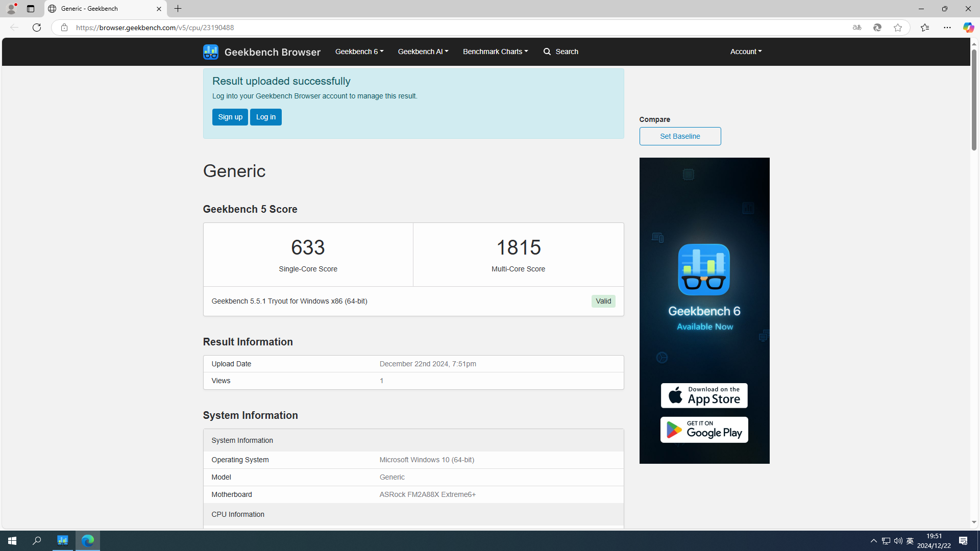Click the Geekbench 6 app icon in ad
Screen dimensions: 980x551
704,269
